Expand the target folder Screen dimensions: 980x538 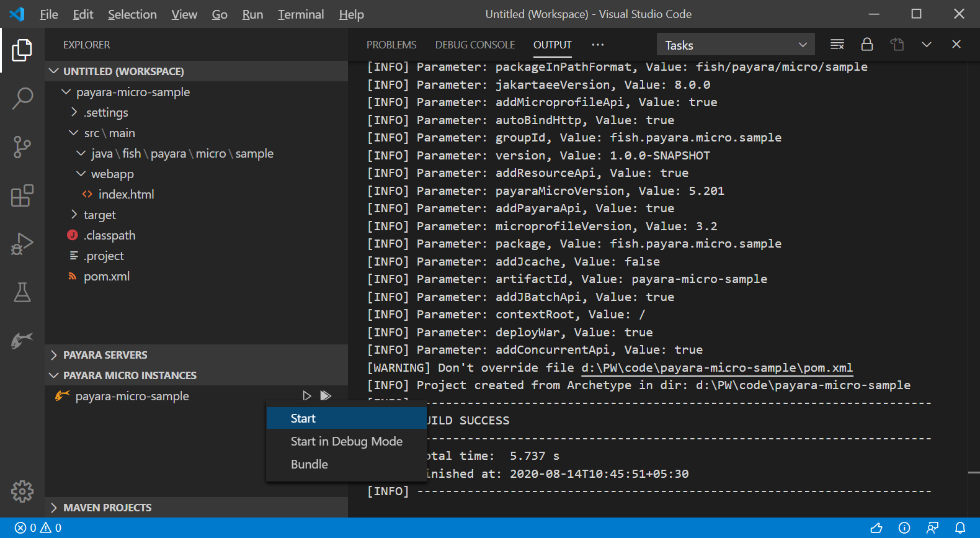(99, 215)
